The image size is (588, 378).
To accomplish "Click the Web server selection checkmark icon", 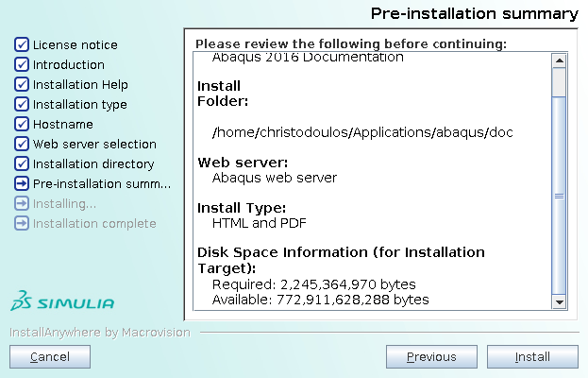I will (x=22, y=144).
